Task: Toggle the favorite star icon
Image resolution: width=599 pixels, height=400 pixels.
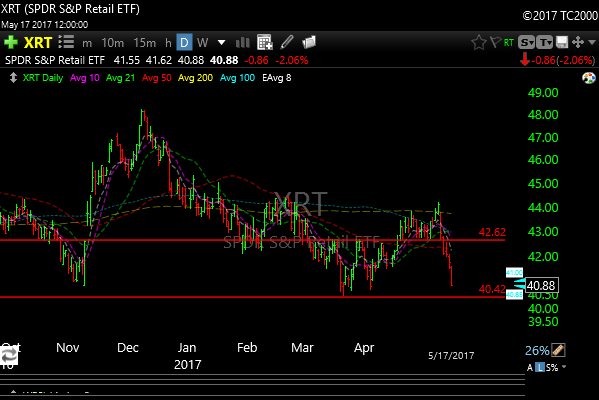Action: (x=479, y=42)
